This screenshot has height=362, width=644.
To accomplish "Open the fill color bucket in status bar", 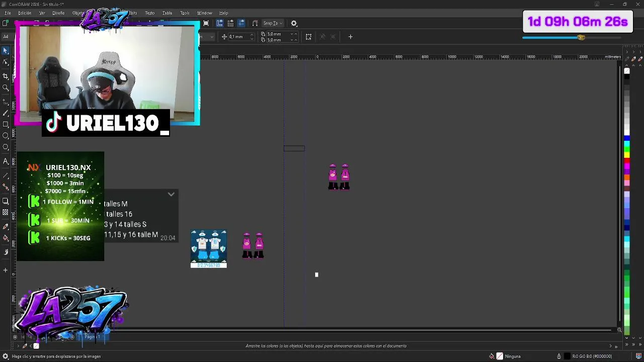I will 492,356.
